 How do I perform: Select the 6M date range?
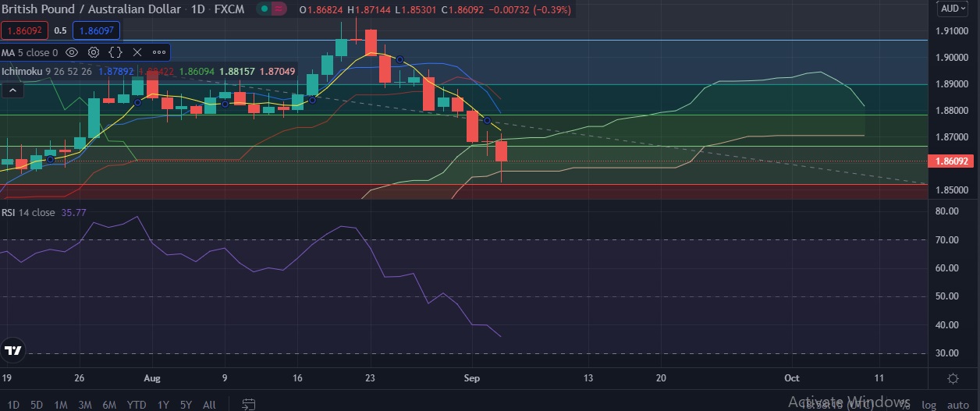tap(110, 405)
